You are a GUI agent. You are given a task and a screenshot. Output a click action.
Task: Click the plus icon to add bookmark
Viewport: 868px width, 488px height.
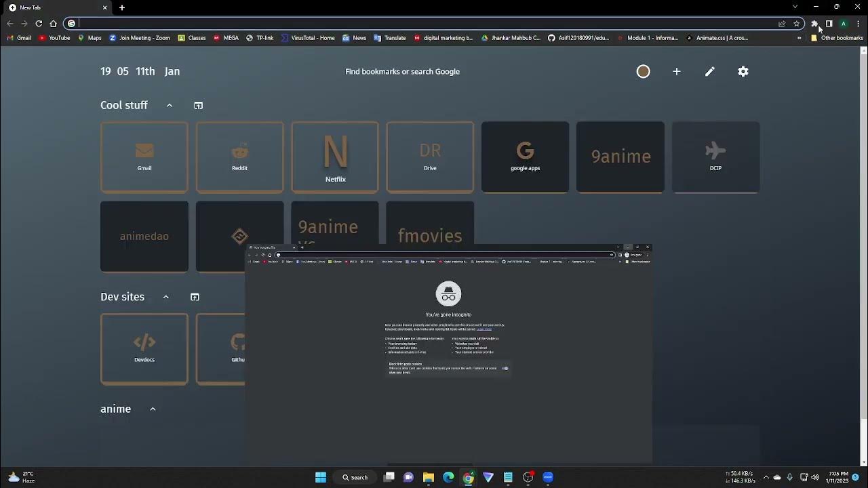point(676,71)
